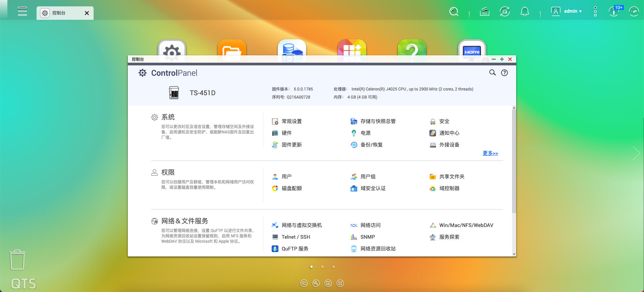Image resolution: width=644 pixels, height=292 pixels.
Task: Open the trash bin on desktop
Action: (x=17, y=260)
